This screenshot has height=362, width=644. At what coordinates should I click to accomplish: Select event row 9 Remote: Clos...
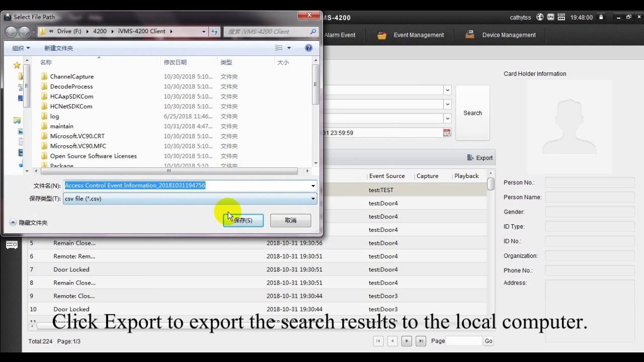[258, 296]
